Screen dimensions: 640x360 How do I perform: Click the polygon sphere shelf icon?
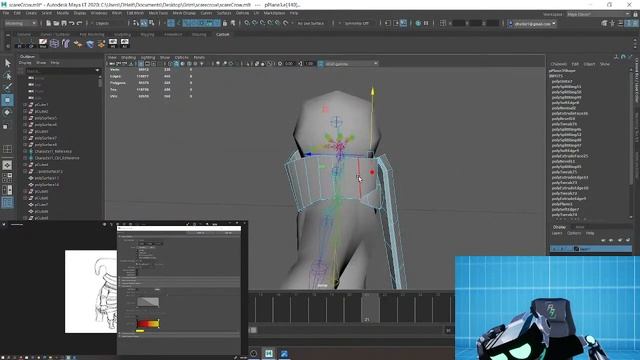pyautogui.click(x=54, y=43)
